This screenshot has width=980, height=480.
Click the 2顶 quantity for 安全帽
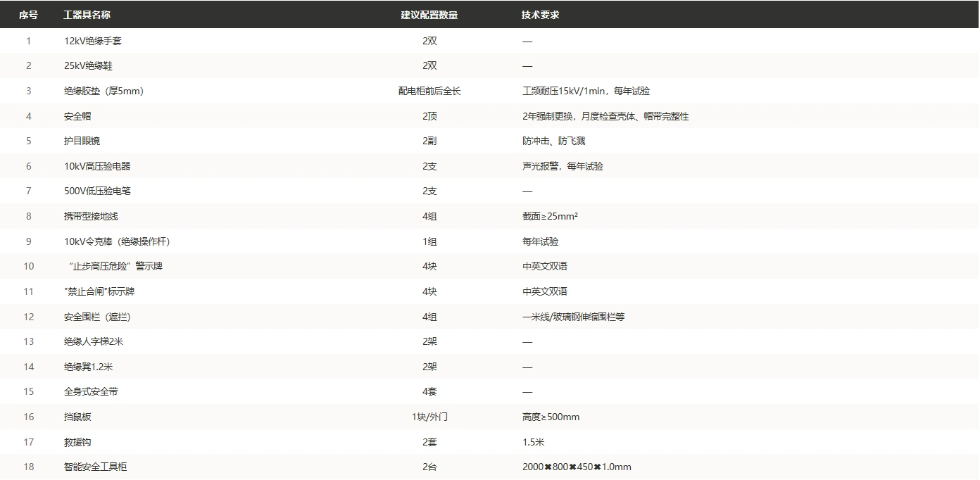click(429, 116)
